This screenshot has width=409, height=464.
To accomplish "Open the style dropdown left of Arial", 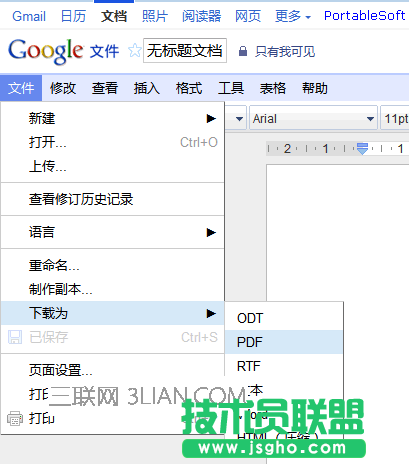I will pyautogui.click(x=236, y=118).
